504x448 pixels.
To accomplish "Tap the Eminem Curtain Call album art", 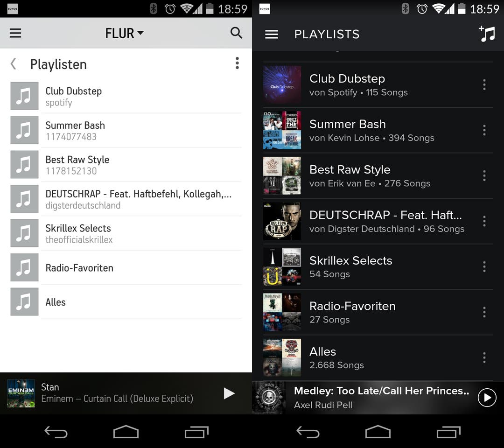I will [x=21, y=393].
